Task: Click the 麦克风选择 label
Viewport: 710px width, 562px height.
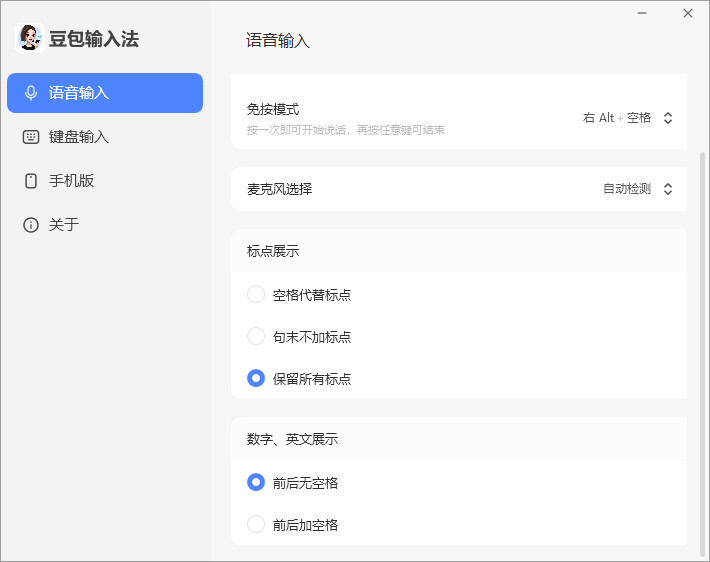Action: coord(279,189)
